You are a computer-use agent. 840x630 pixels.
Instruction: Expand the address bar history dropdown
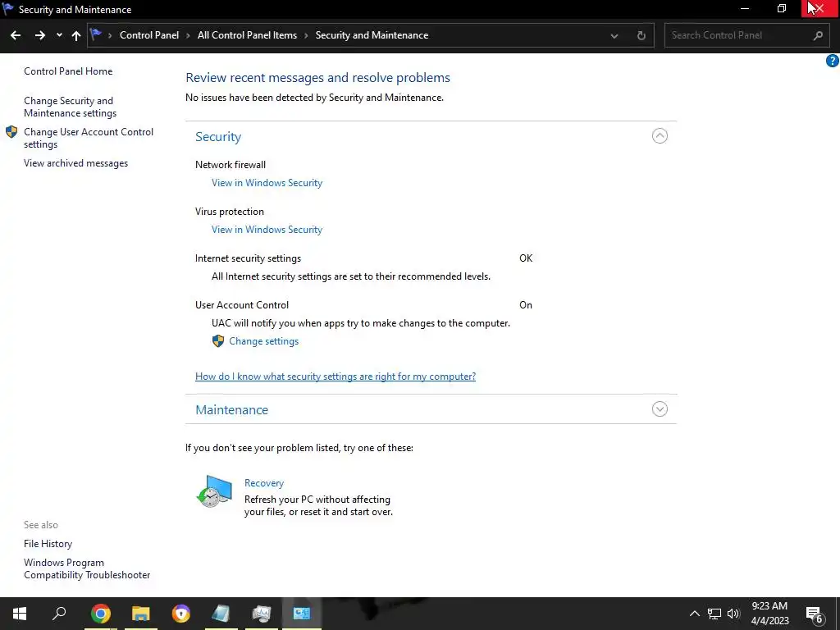tap(614, 36)
